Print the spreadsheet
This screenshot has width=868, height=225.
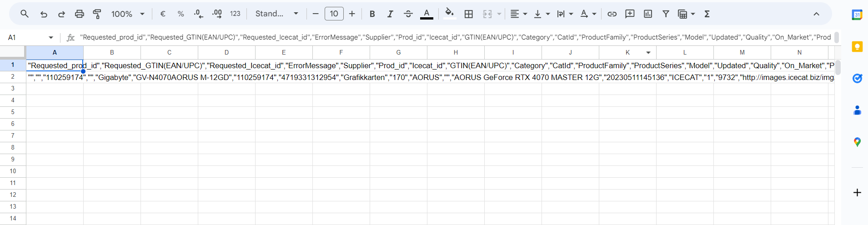click(x=80, y=14)
